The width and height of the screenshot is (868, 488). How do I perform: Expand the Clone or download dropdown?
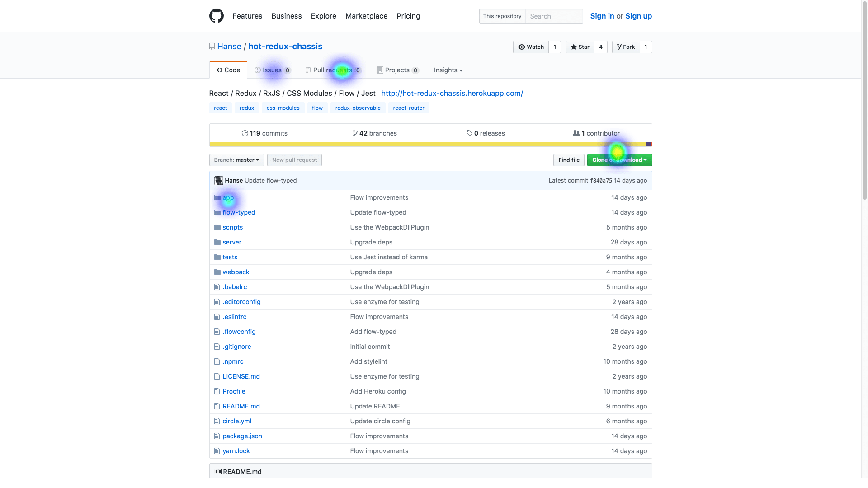(619, 160)
